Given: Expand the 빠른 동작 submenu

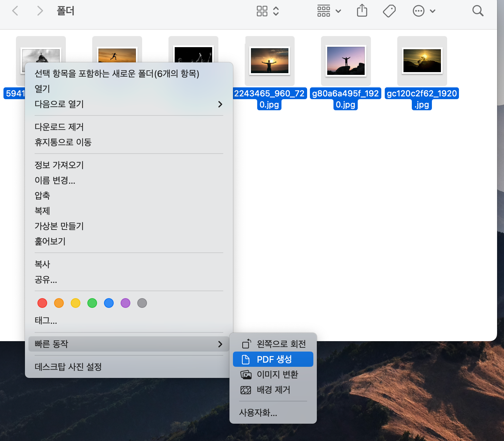Looking at the screenshot, I should pos(220,344).
